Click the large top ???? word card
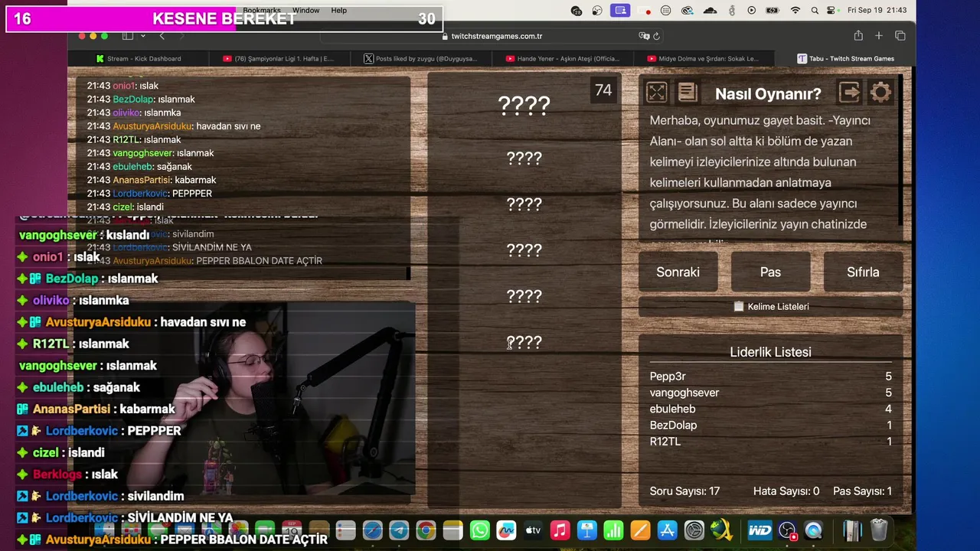 524,106
